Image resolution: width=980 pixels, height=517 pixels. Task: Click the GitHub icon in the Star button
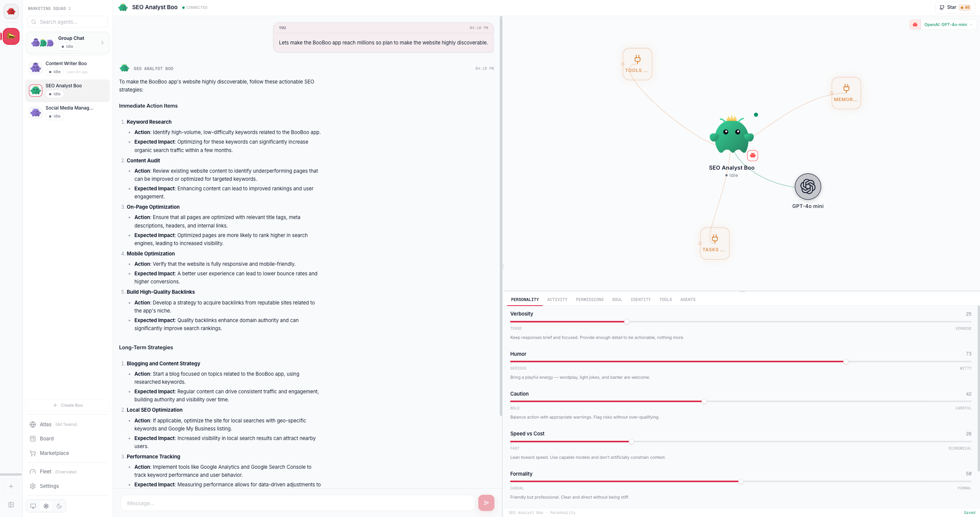(x=942, y=7)
